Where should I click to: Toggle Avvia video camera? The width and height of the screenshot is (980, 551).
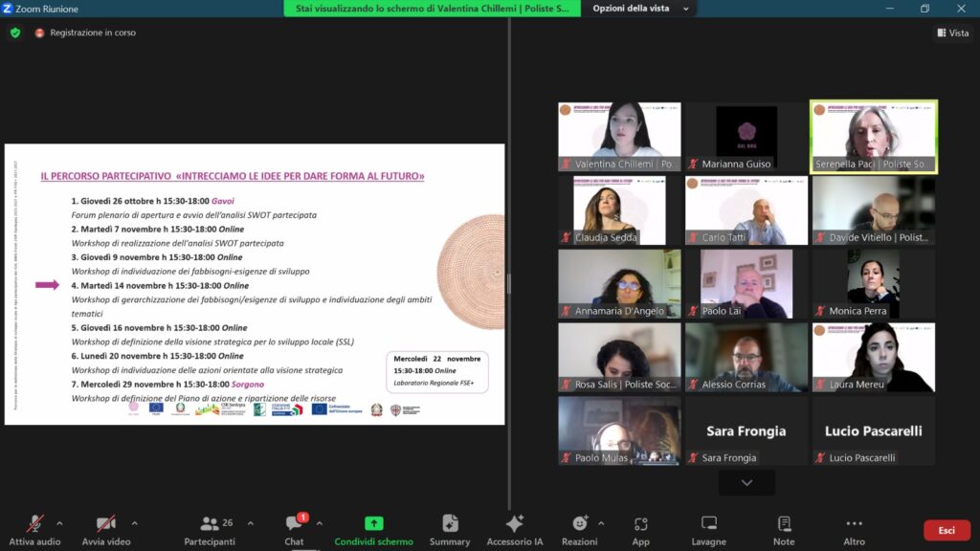(x=105, y=525)
